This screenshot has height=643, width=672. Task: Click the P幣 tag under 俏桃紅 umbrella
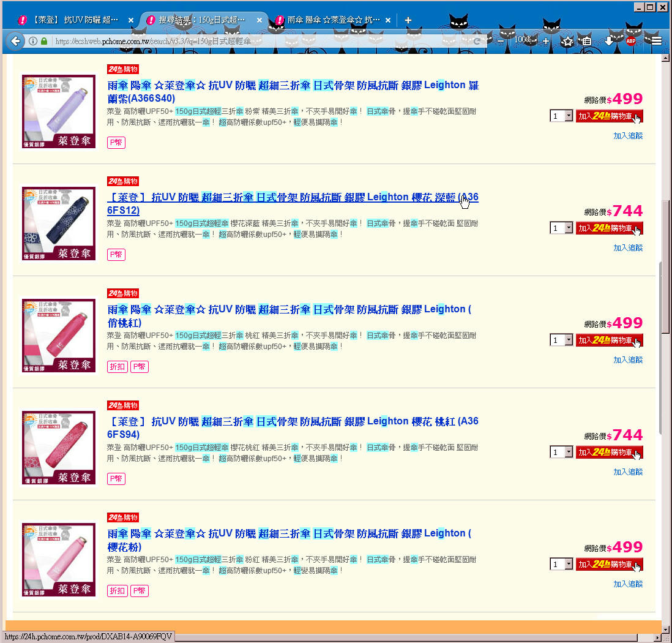[x=140, y=367]
